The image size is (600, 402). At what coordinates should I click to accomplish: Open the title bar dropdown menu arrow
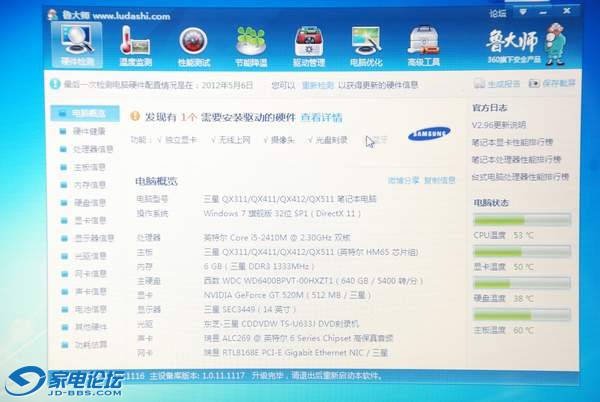point(522,13)
